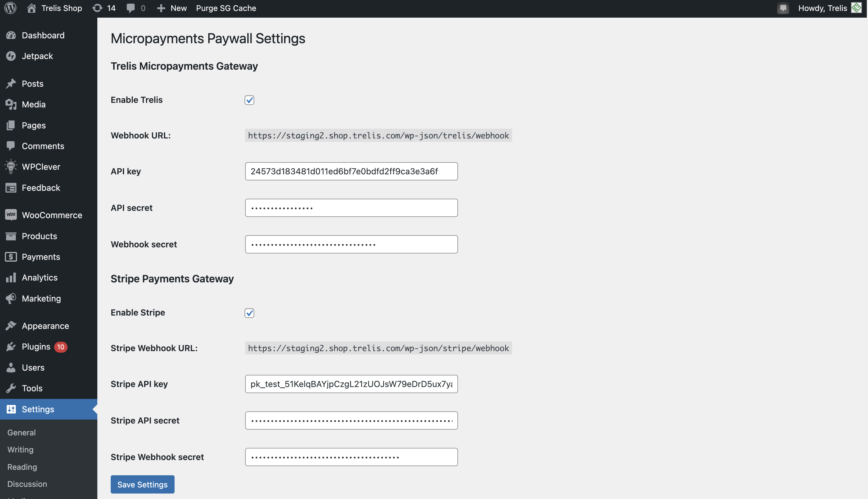868x499 pixels.
Task: Open Reading settings submenu
Action: tap(22, 467)
